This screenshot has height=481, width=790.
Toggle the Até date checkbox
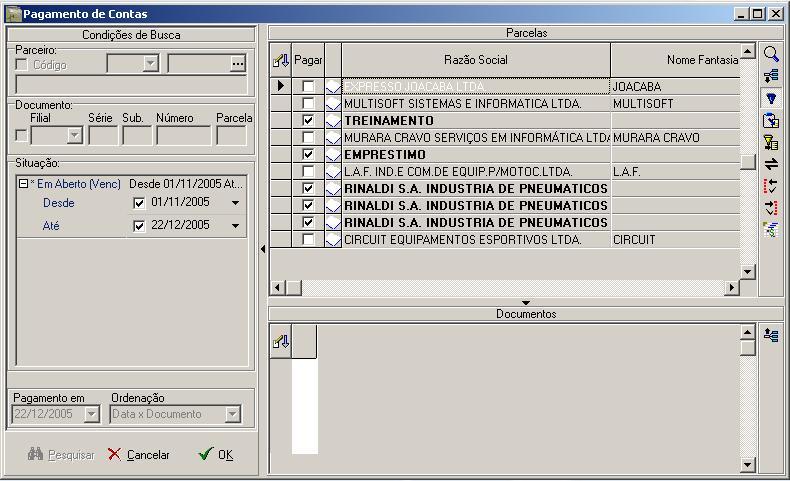pos(139,226)
